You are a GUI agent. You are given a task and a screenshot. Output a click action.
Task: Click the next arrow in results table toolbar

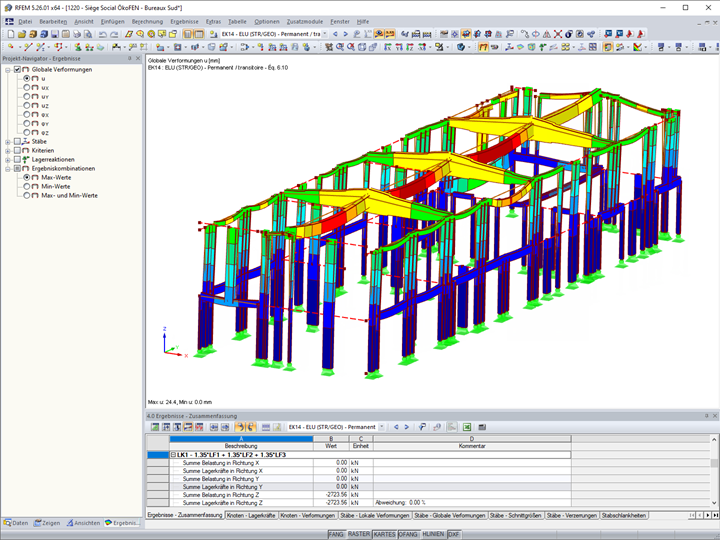pos(406,427)
